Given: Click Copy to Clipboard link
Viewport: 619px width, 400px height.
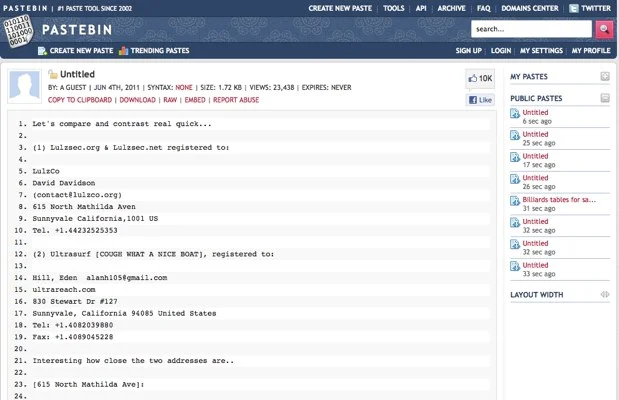Looking at the screenshot, I should pyautogui.click(x=80, y=100).
